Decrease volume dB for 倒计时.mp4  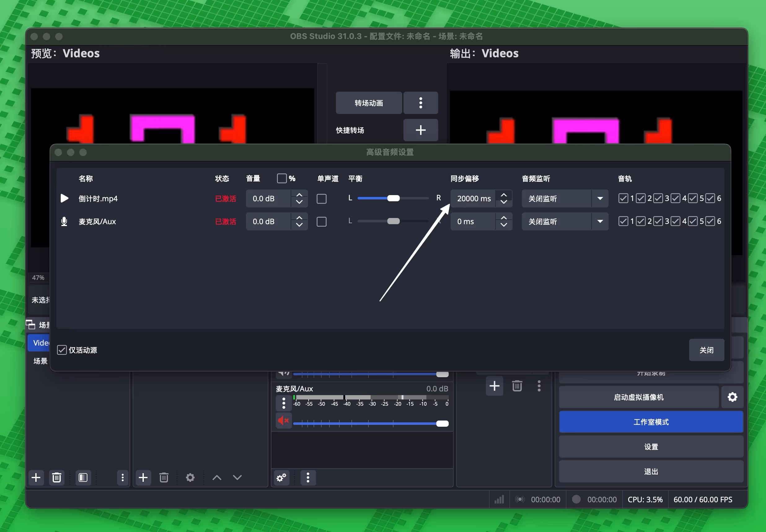click(299, 202)
